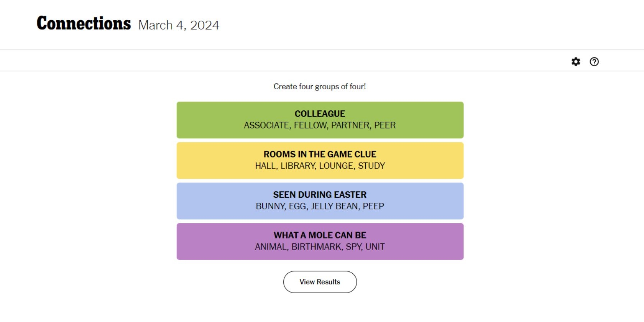The height and width of the screenshot is (322, 644).
Task: Click the word ASSOCIATE in the green group
Action: click(x=266, y=125)
